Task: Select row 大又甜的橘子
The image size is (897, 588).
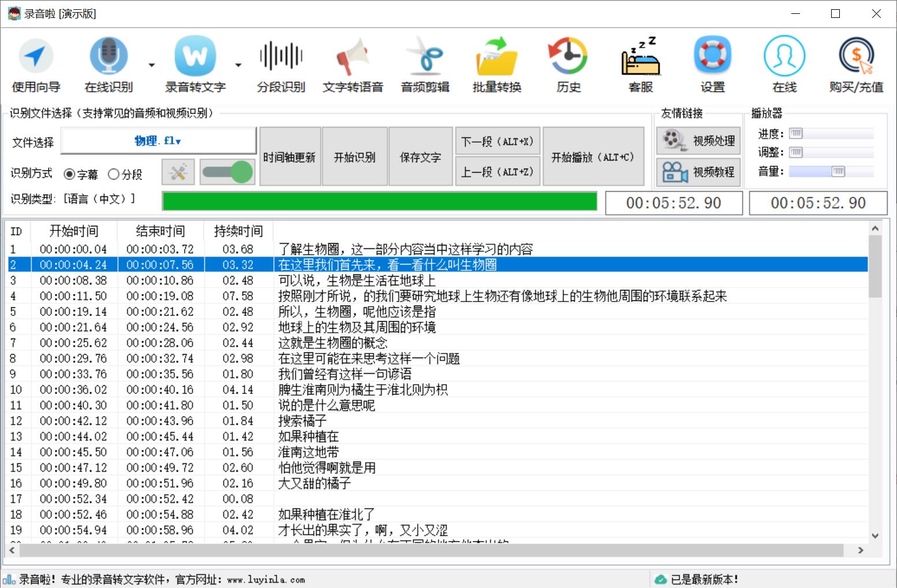Action: click(x=437, y=483)
